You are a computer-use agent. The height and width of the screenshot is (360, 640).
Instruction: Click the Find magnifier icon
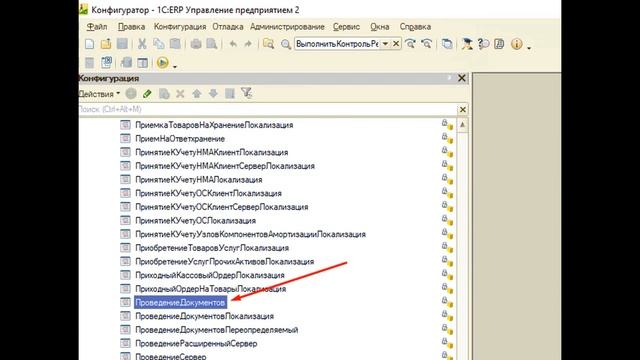pyautogui.click(x=286, y=44)
